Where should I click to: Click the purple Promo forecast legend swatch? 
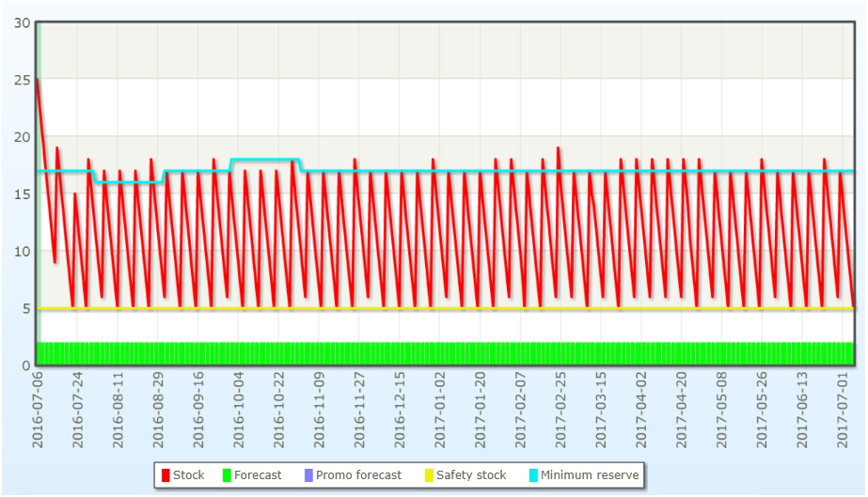pos(308,475)
